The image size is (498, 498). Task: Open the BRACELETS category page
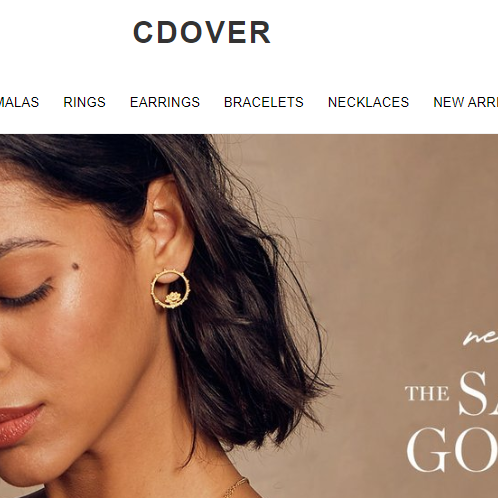[x=264, y=102]
